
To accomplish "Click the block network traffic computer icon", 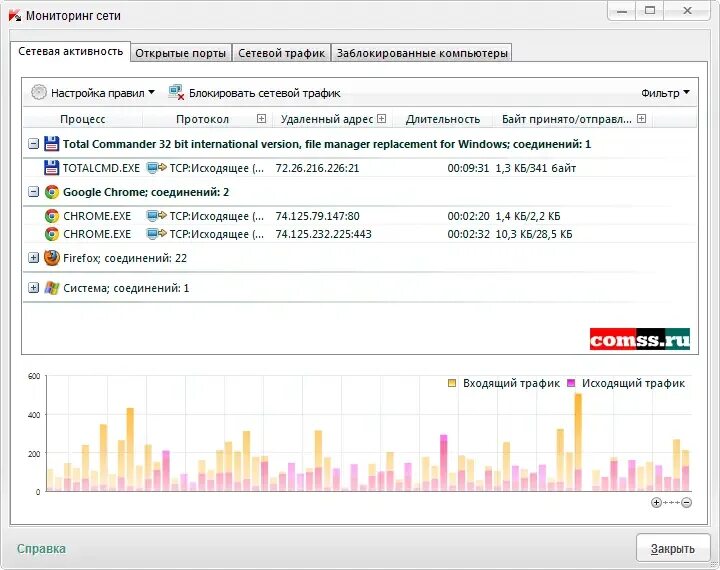I will click(x=176, y=92).
